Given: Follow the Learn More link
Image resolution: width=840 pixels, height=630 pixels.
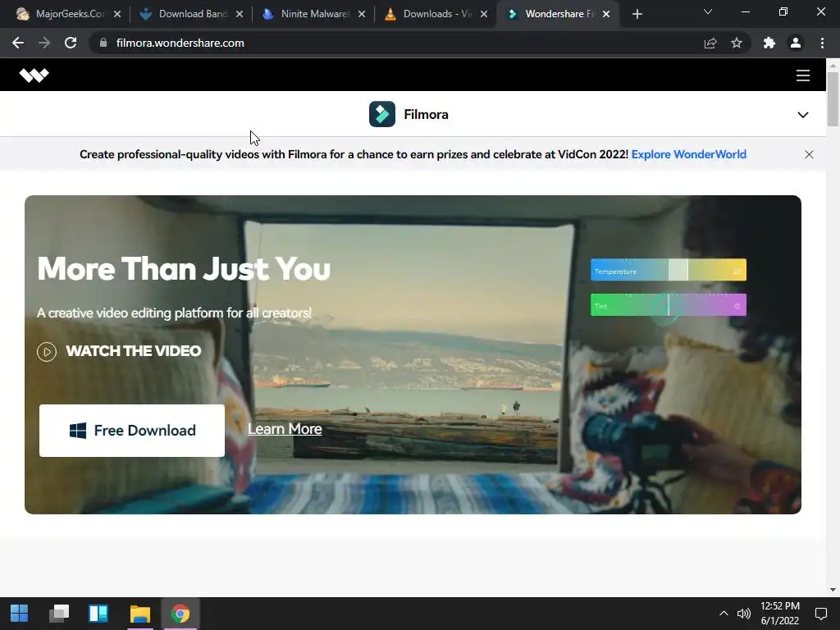Looking at the screenshot, I should click(x=285, y=428).
